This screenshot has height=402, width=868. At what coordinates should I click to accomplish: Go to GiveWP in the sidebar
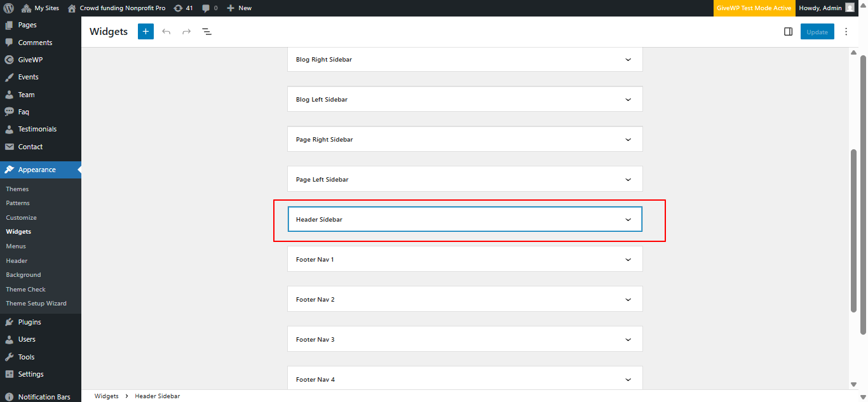pyautogui.click(x=30, y=60)
